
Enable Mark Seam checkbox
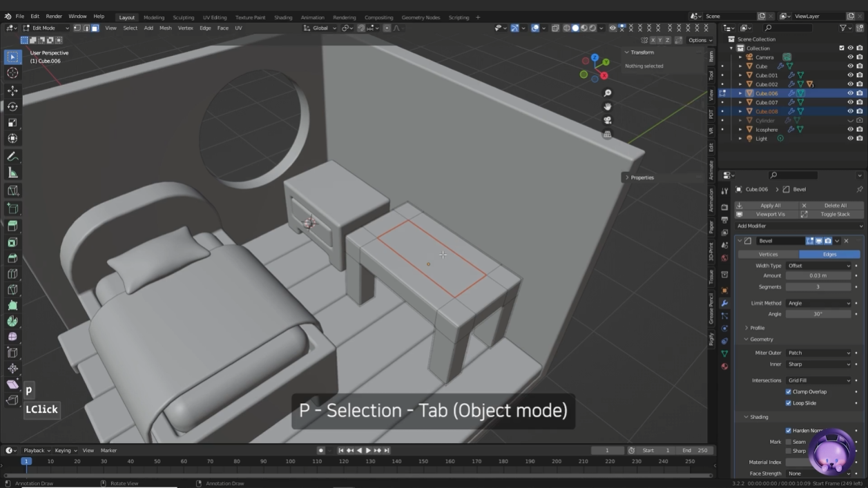[789, 442]
